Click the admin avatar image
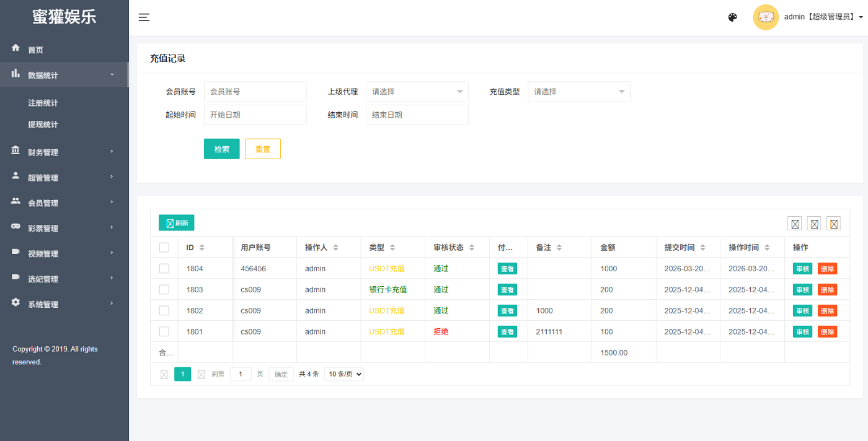This screenshot has width=868, height=441. 766,17
